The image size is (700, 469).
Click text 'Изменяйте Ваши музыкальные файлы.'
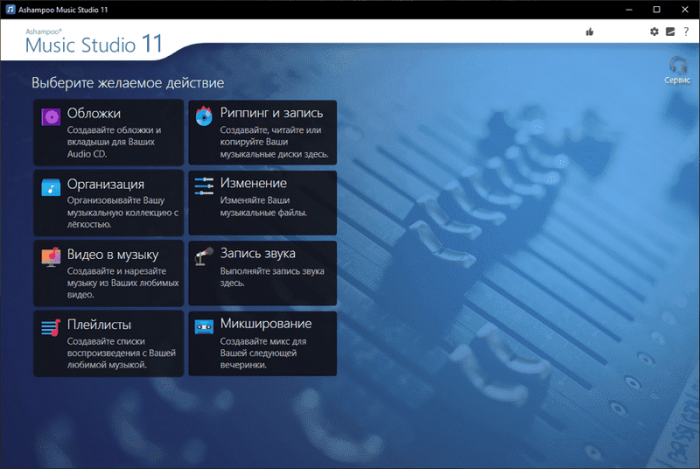(x=263, y=207)
